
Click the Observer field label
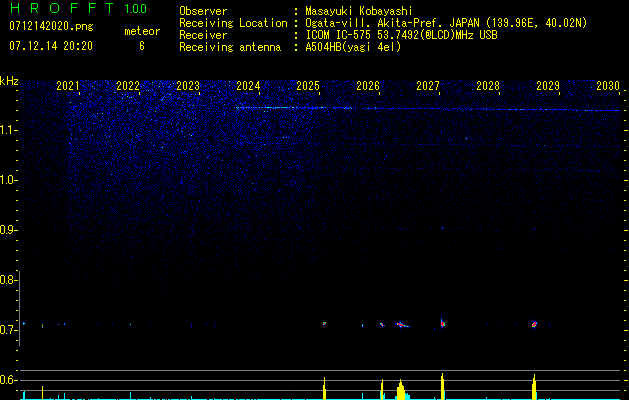[203, 11]
